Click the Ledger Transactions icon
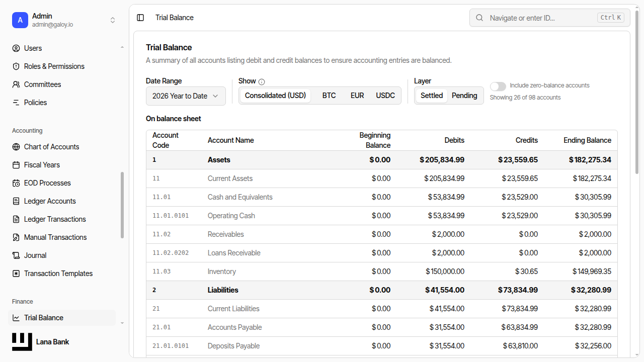The height and width of the screenshot is (362, 644). tap(16, 219)
